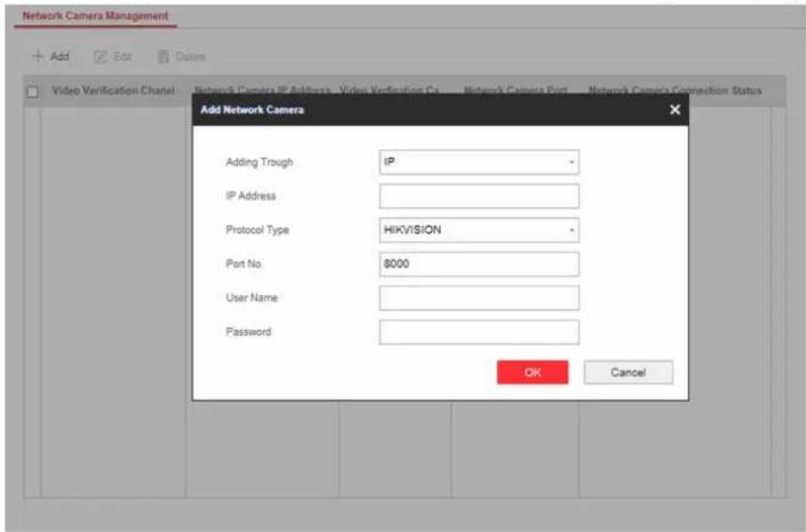Screen dimensions: 806x532
Task: Confirm with the red OK button
Action: click(532, 372)
